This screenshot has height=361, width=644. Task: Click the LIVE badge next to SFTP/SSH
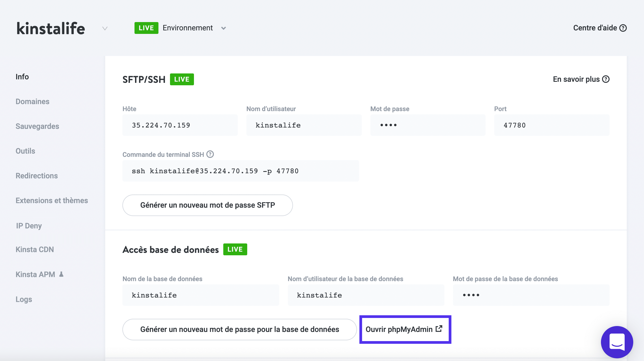[x=182, y=79]
